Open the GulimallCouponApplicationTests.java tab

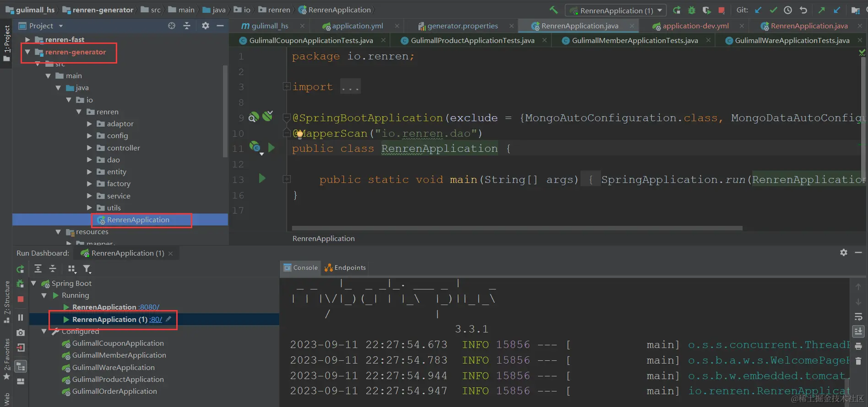(x=311, y=41)
